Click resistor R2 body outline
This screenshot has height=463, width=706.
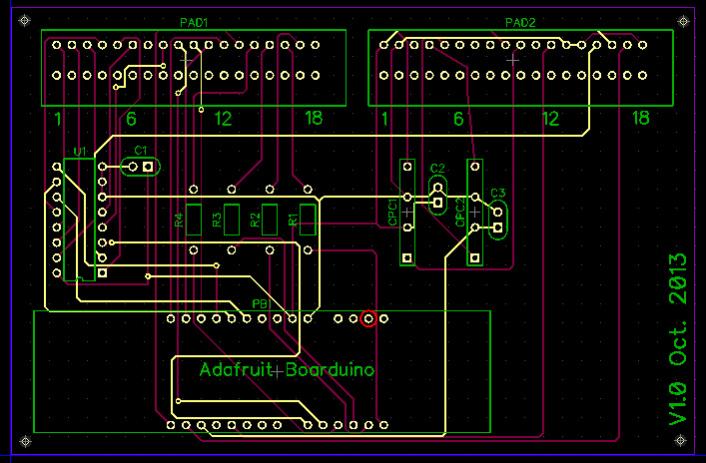click(x=270, y=218)
